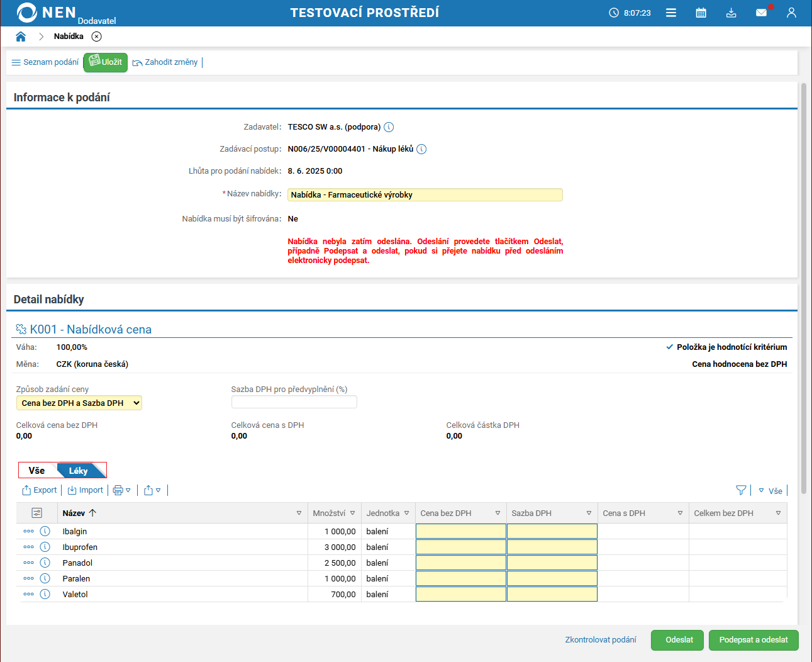Viewport: 812px width, 662px height.
Task: Expand the print options dropdown
Action: pos(122,490)
